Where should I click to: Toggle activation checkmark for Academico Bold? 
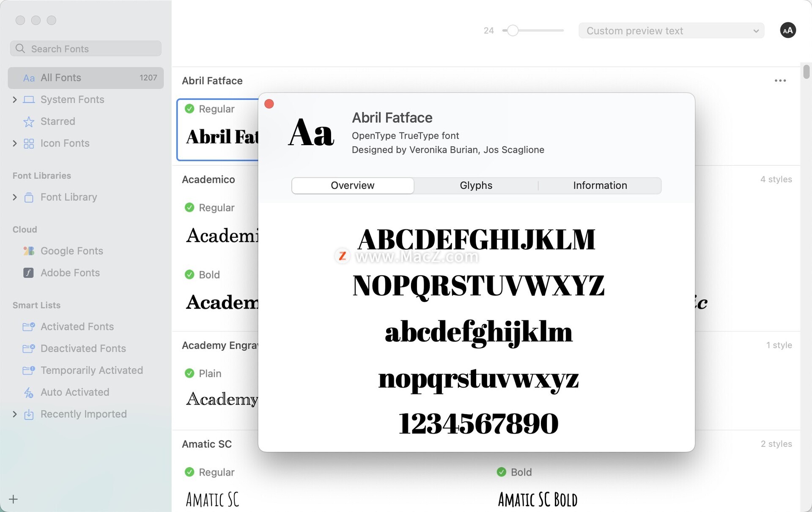[x=189, y=274]
